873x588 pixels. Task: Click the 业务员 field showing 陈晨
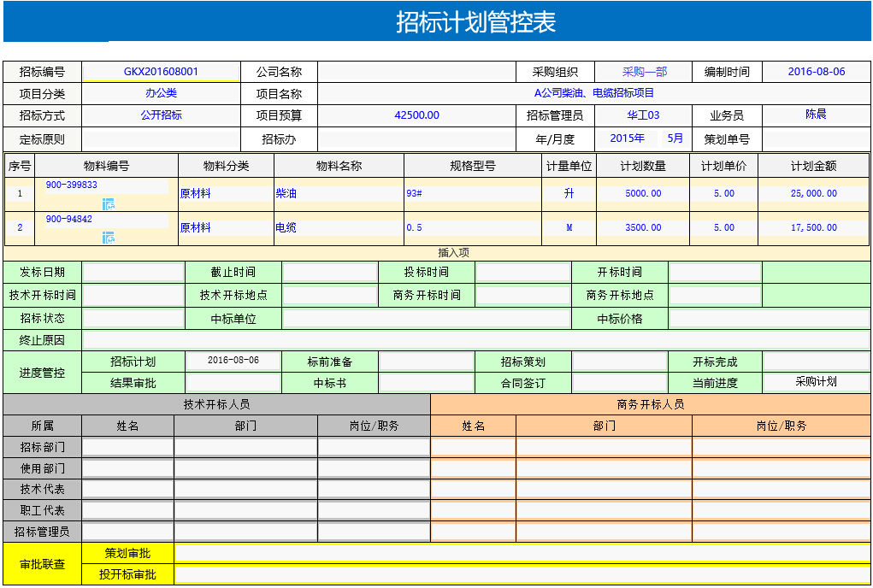click(x=816, y=115)
